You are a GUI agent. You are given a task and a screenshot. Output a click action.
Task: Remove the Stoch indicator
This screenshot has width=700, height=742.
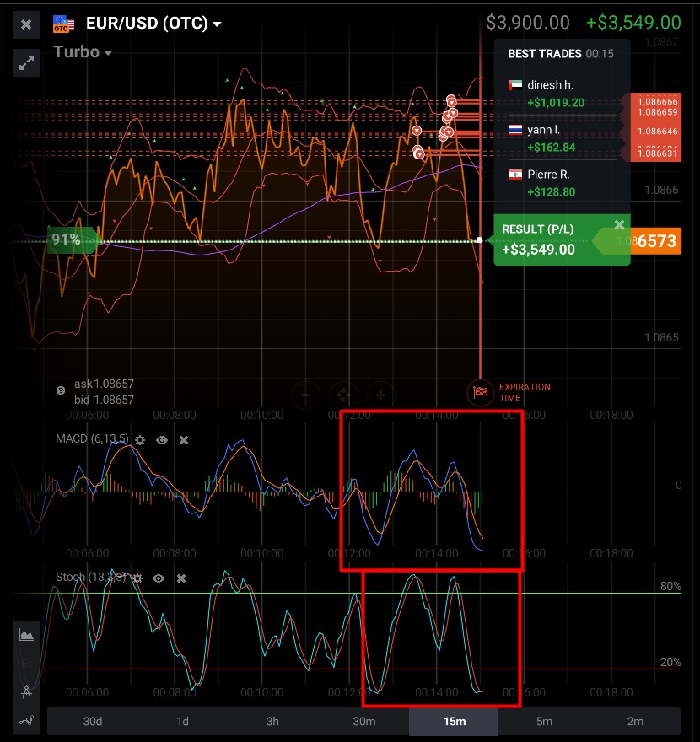point(181,578)
